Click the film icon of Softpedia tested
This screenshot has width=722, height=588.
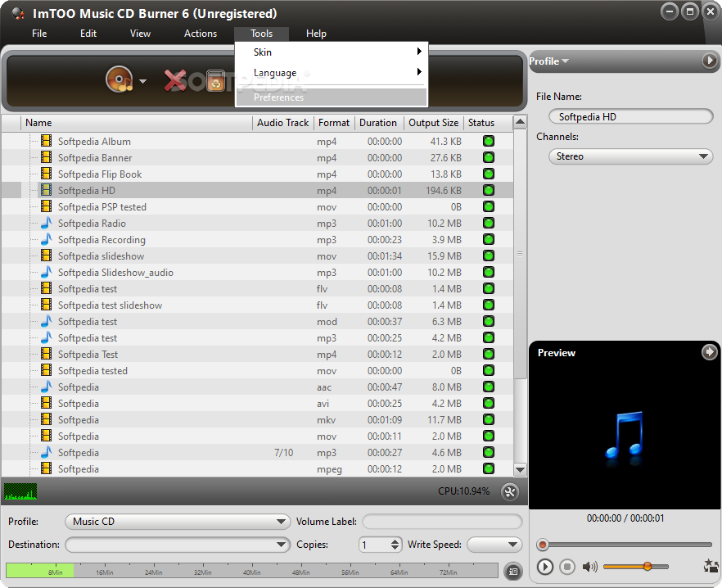[46, 370]
